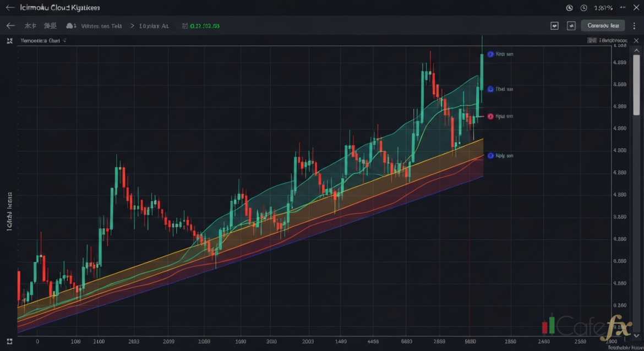Image resolution: width=644 pixels, height=351 pixels.
Task: Open the three-dot overflow menu
Action: tap(634, 25)
